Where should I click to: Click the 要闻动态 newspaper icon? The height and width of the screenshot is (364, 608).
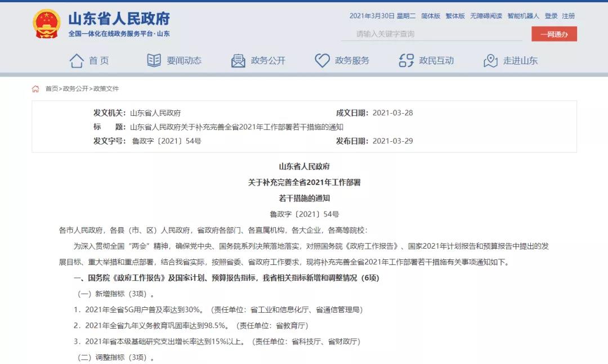pos(154,61)
